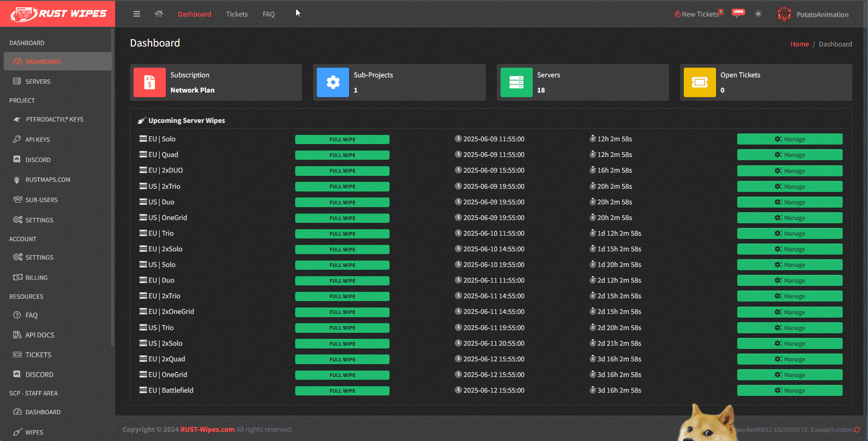Image resolution: width=868 pixels, height=441 pixels.
Task: Open the notifications icon with 1066 badge
Action: [x=738, y=14]
